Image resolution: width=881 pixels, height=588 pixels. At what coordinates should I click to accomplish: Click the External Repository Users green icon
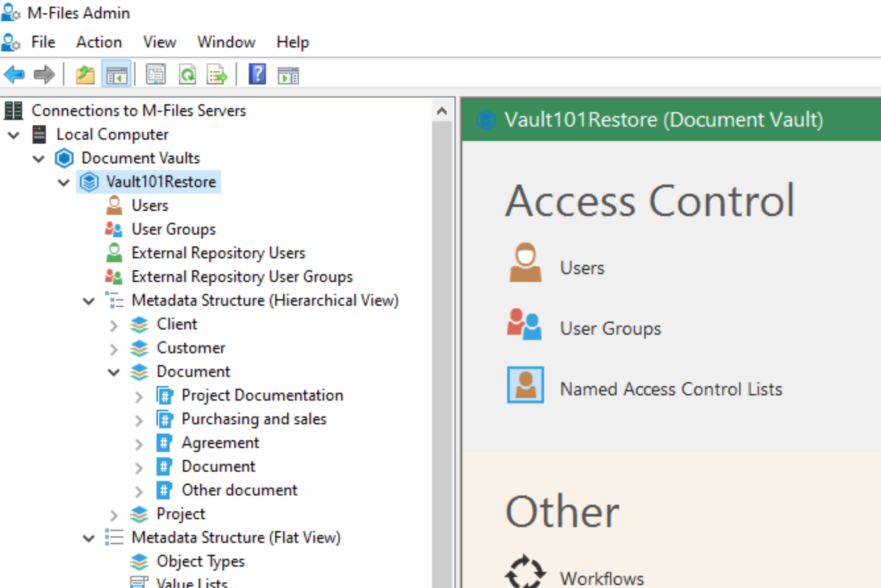(114, 253)
